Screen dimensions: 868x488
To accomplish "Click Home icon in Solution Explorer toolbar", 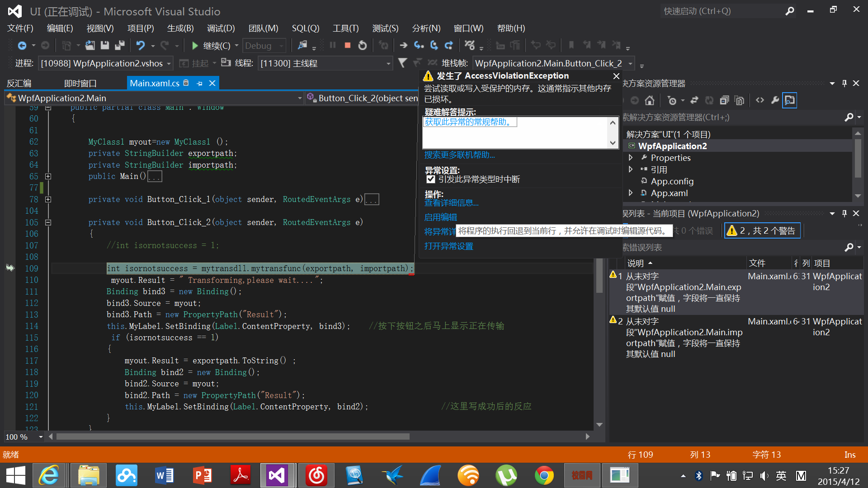I will [650, 100].
